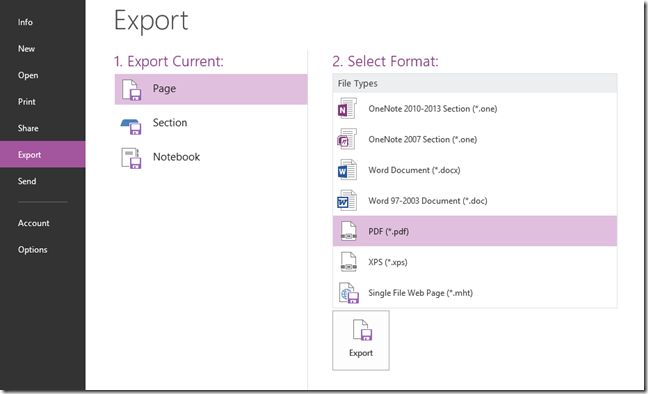Select 'OneNote 2010-2013 Section (*.one)' format text
The width and height of the screenshot is (648, 394).
[x=433, y=109]
